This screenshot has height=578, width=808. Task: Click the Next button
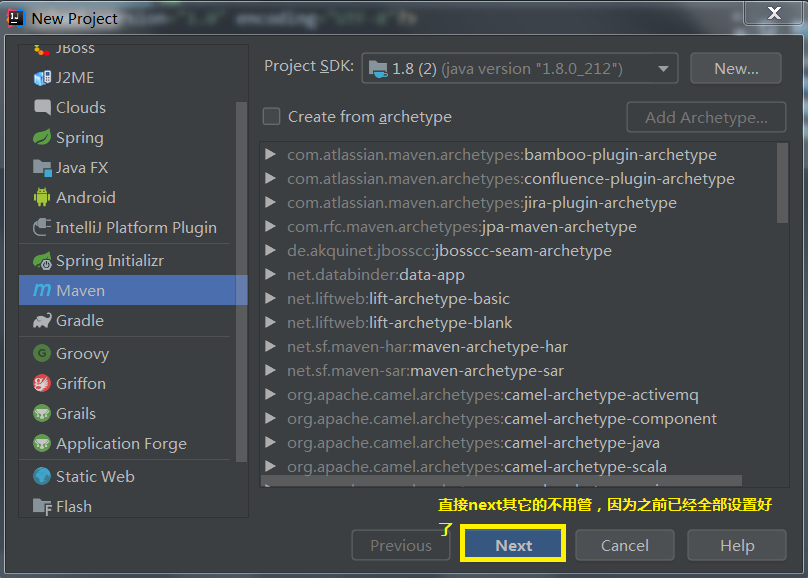point(513,545)
